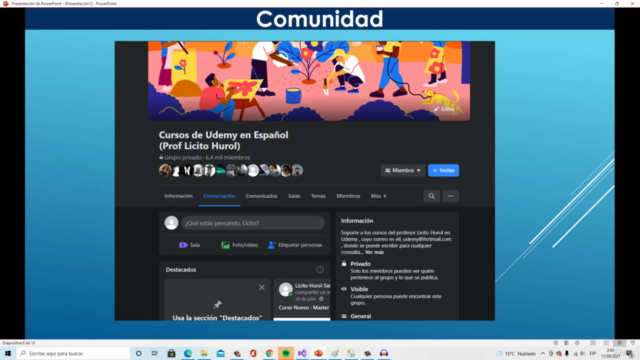
Task: Switch to the highlighted green taskbar app
Action: pos(286,353)
